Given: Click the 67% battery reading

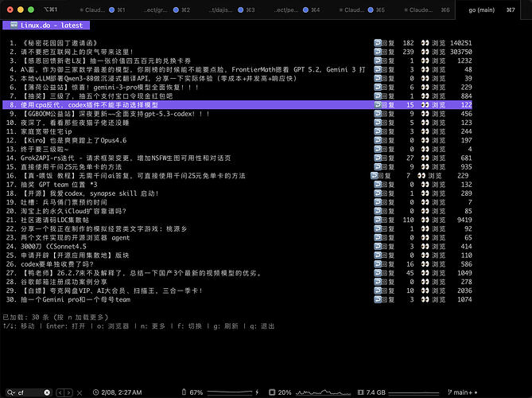Looking at the screenshot, I should coord(196,392).
